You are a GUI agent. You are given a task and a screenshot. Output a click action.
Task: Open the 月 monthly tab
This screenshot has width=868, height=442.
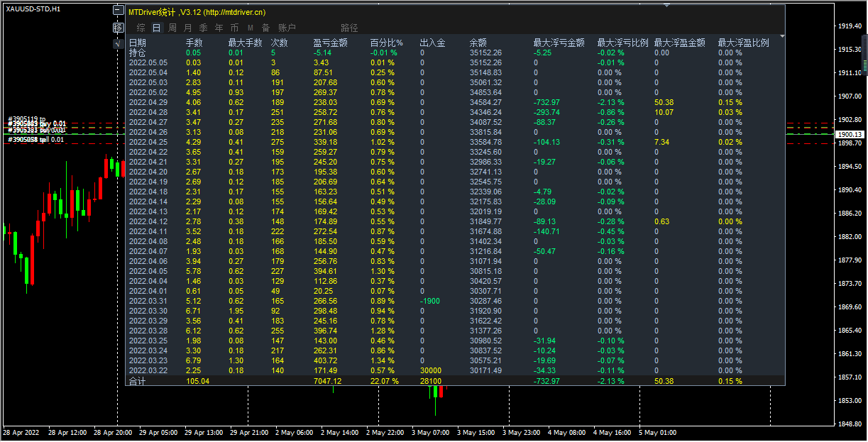coord(187,28)
